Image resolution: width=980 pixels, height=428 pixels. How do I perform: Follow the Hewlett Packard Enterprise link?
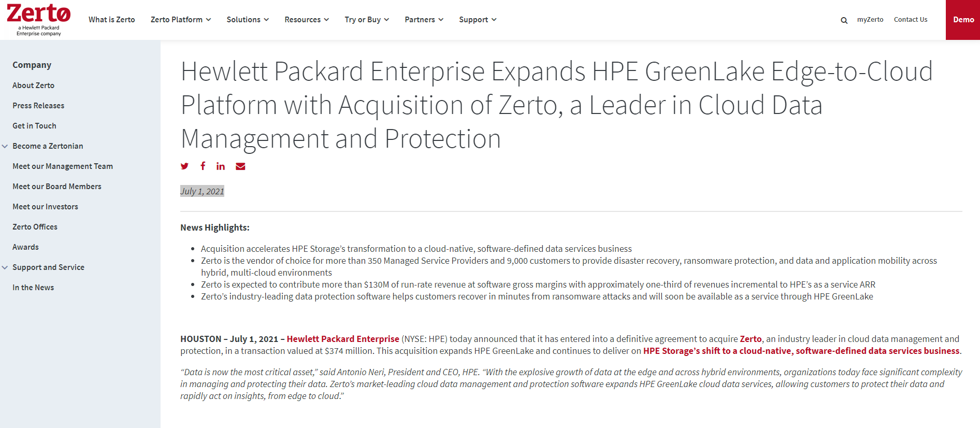[343, 339]
